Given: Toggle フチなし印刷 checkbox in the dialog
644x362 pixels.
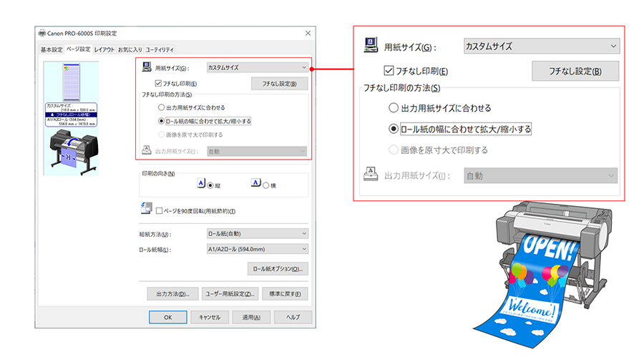Looking at the screenshot, I should (157, 83).
